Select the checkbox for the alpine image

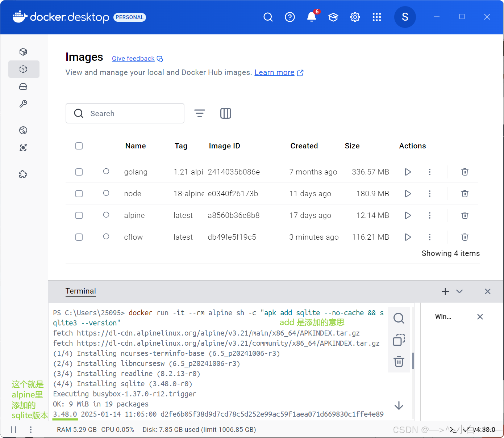(x=79, y=215)
